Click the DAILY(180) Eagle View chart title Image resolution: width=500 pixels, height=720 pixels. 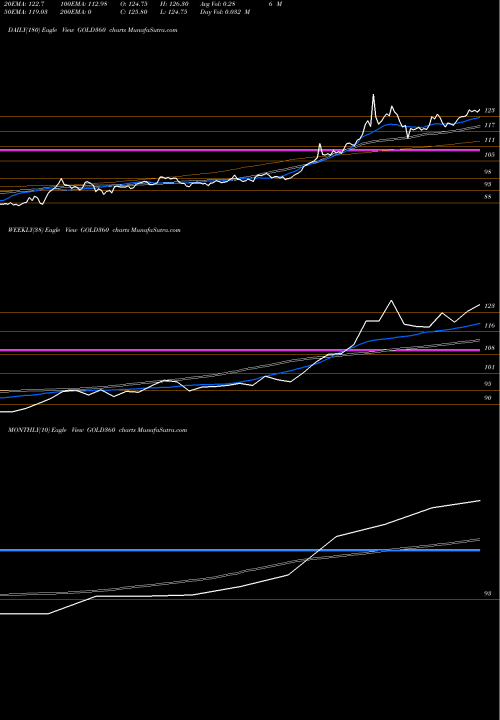[x=93, y=30]
